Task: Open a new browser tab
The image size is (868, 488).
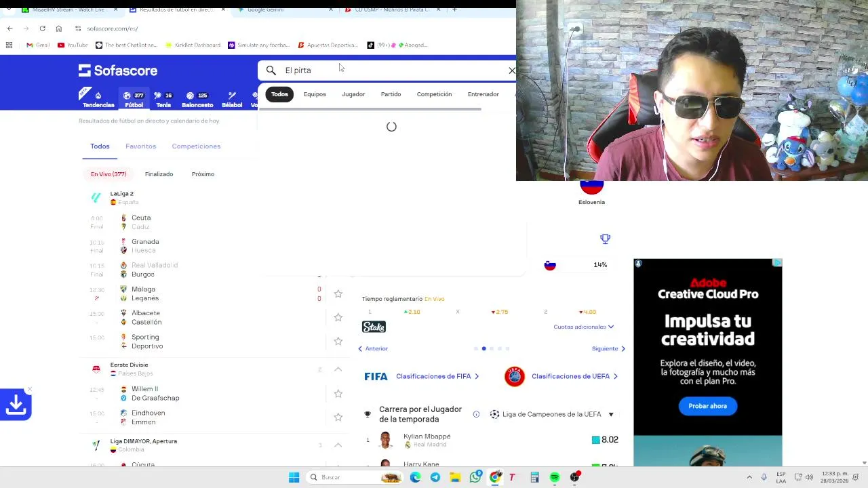Action: (454, 9)
